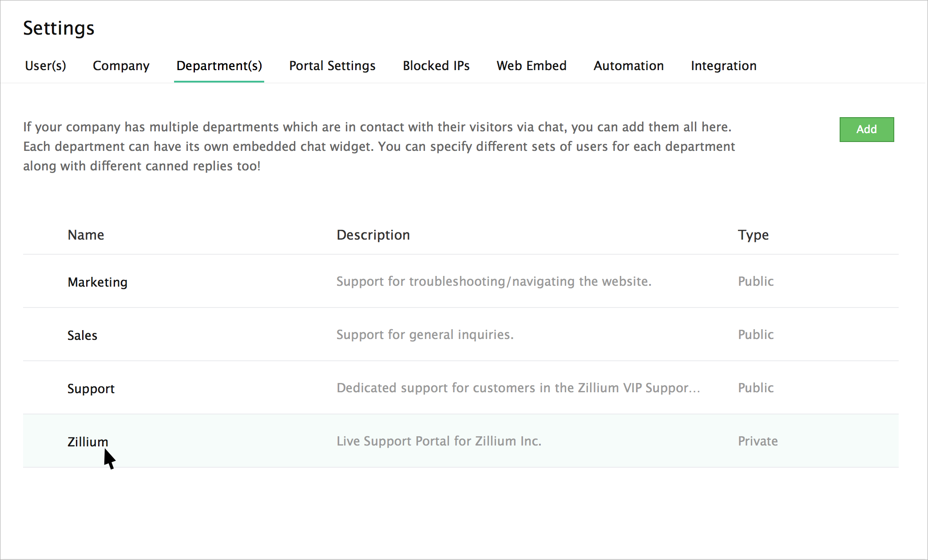This screenshot has height=560, width=928.
Task: Select the Department(s) tab
Action: coord(219,66)
